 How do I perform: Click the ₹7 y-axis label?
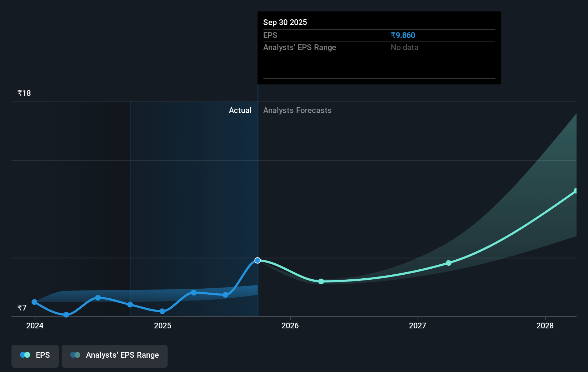(x=22, y=308)
